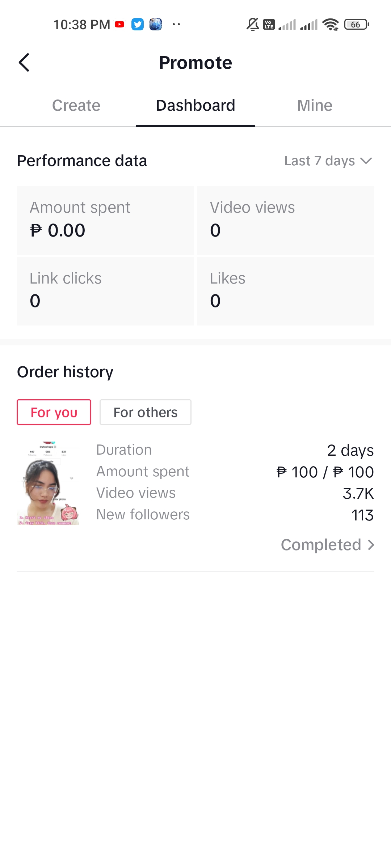The width and height of the screenshot is (391, 868).
Task: Tap the Wi-Fi status icon
Action: tap(331, 25)
